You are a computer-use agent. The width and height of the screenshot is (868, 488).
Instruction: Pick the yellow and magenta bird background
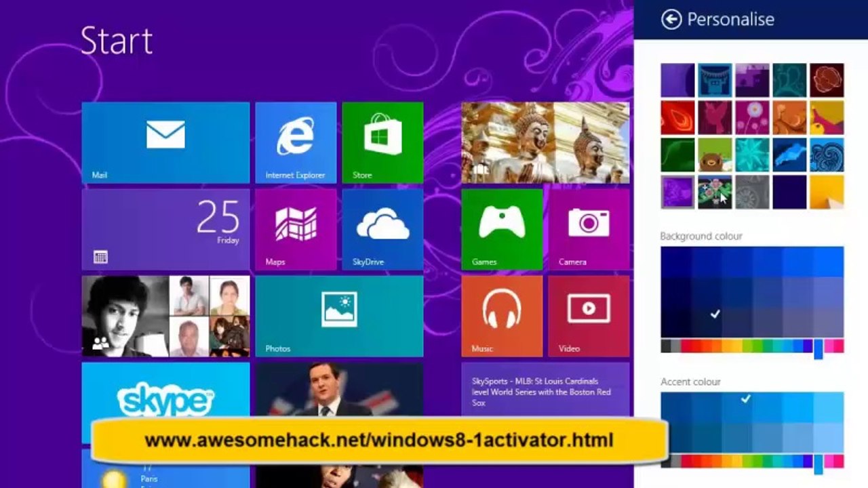827,118
